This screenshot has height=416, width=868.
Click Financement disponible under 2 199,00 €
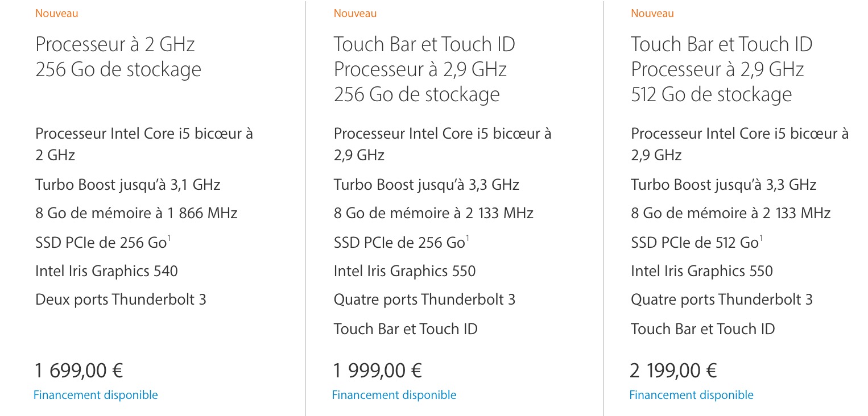[x=691, y=394]
